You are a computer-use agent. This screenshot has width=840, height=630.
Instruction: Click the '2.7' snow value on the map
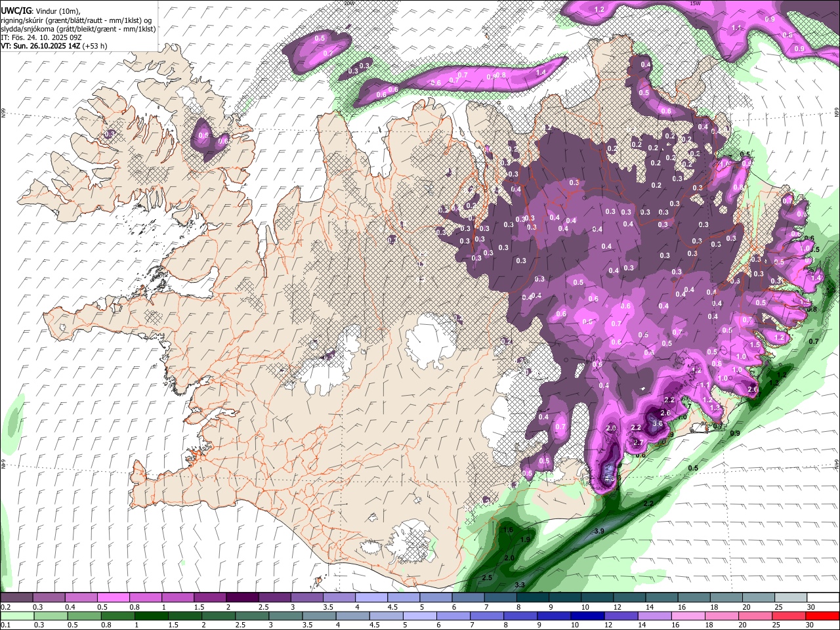(637, 442)
